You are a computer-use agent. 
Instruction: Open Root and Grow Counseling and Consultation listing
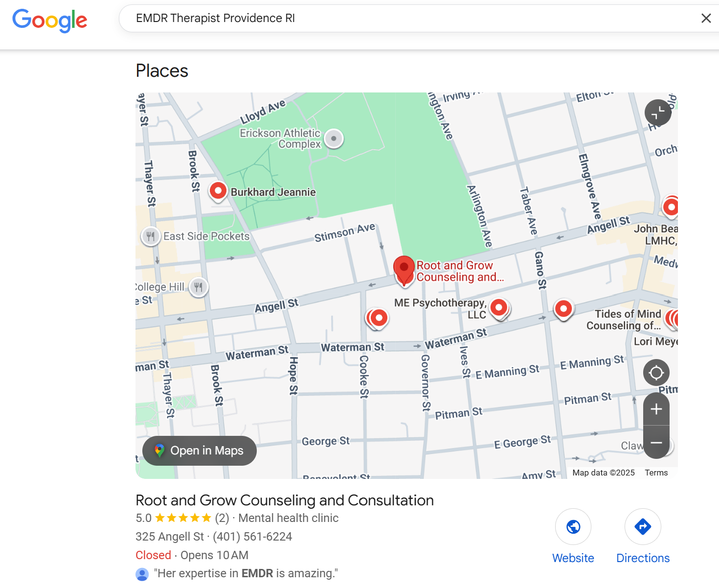[x=285, y=500]
